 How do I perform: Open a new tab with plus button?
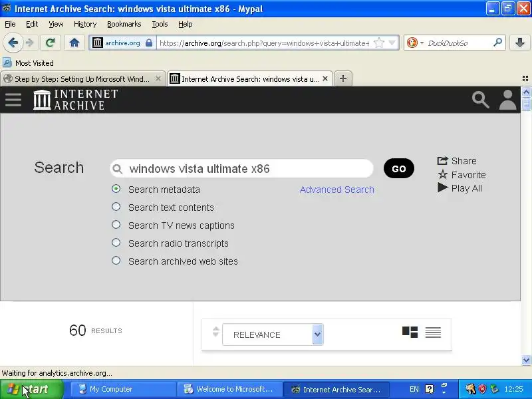tap(343, 78)
